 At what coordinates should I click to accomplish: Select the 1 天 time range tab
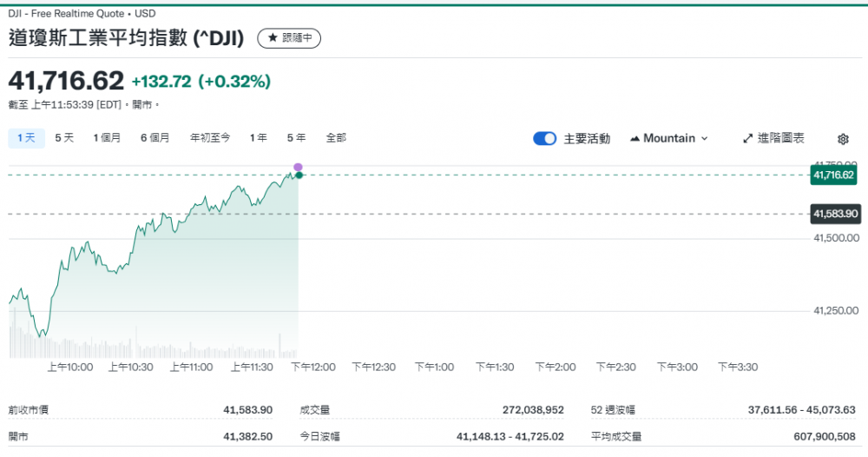(x=26, y=137)
